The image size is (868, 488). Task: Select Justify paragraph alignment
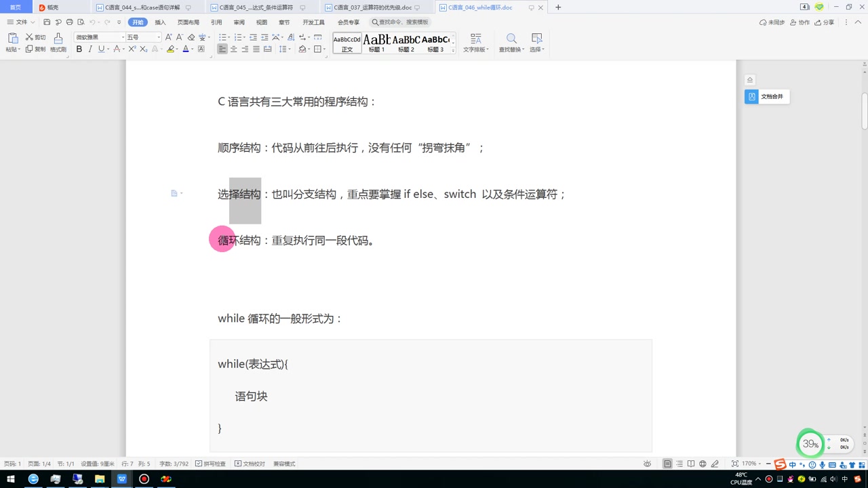[x=256, y=49]
